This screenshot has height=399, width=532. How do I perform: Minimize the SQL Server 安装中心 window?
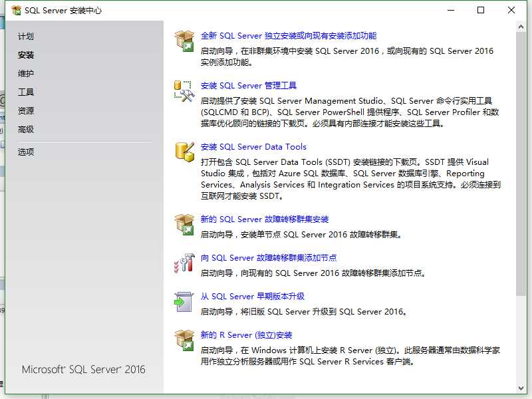pos(451,10)
